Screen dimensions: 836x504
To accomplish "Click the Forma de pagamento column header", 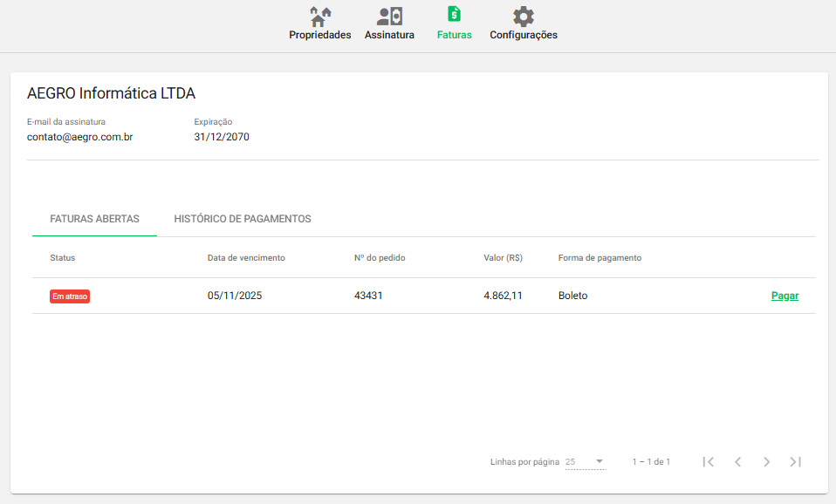I will point(600,258).
